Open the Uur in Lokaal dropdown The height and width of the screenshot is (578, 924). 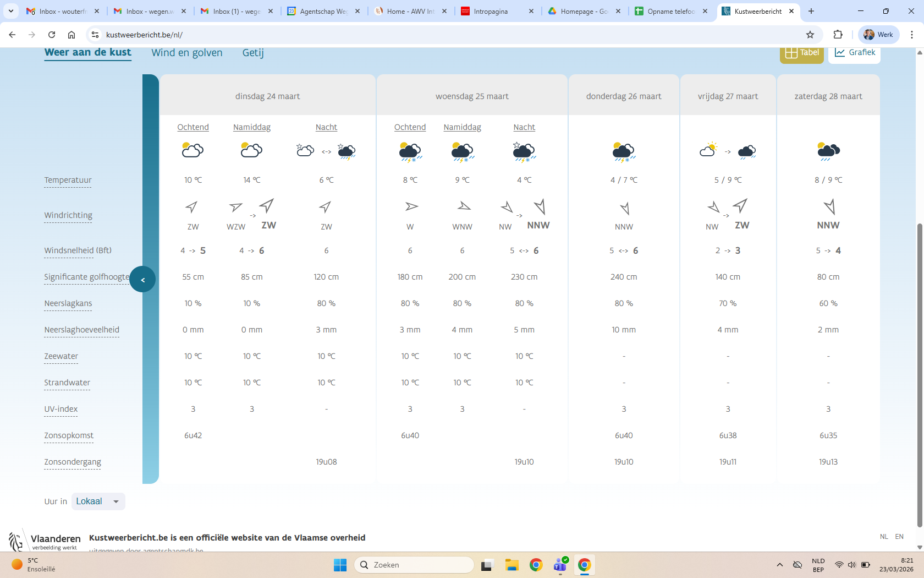click(98, 501)
